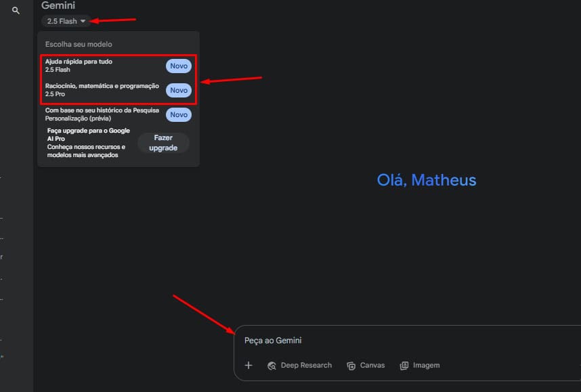Click the Imagem icon
The height and width of the screenshot is (392, 581).
[x=404, y=366]
